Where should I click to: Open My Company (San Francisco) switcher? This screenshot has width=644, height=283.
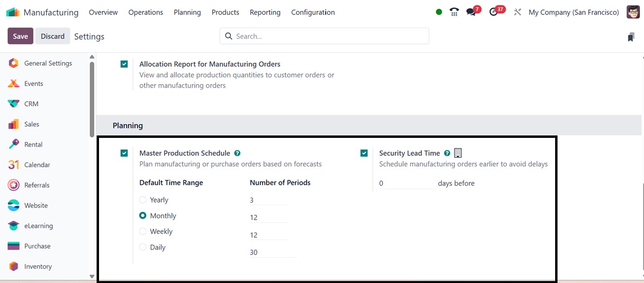click(573, 12)
